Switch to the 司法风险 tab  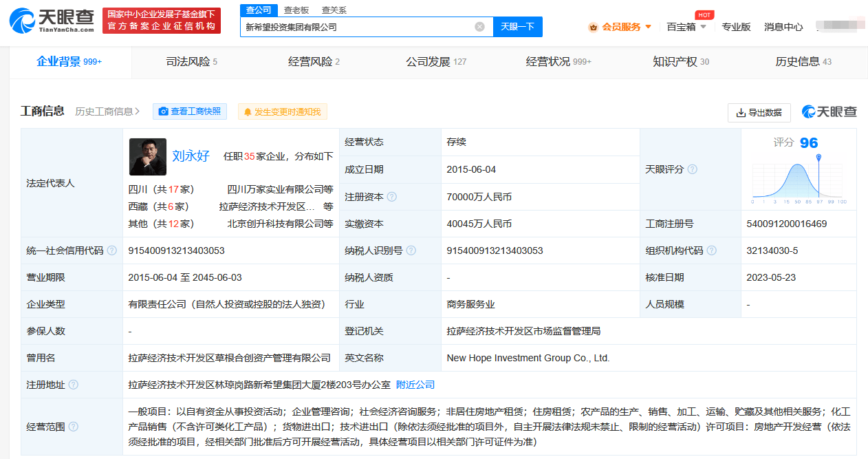(x=191, y=62)
